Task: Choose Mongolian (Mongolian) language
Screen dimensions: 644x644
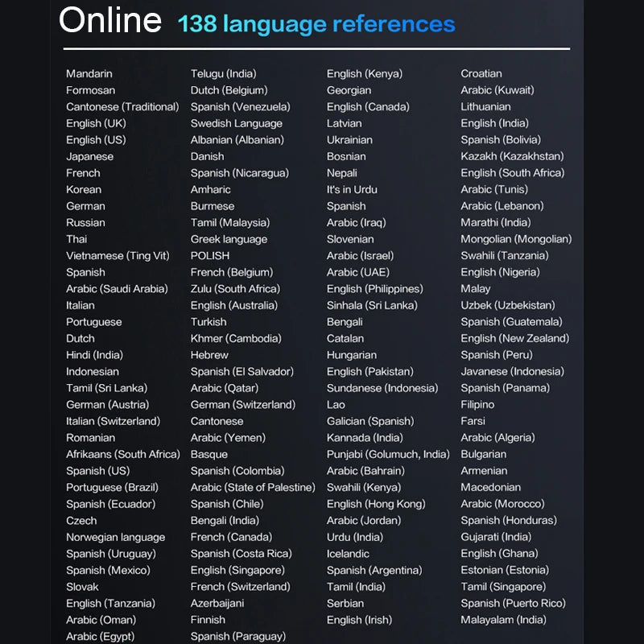Action: (516, 239)
